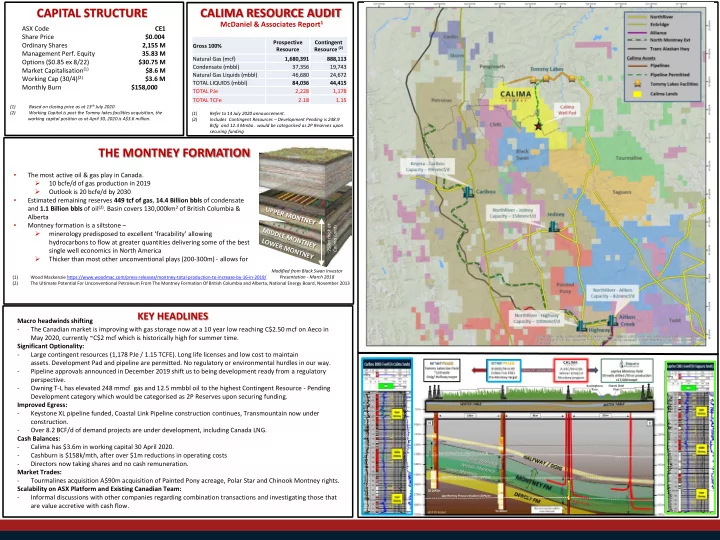Click the Prospective Resource column header
Viewport: 720px width, 540px height.
point(287,45)
